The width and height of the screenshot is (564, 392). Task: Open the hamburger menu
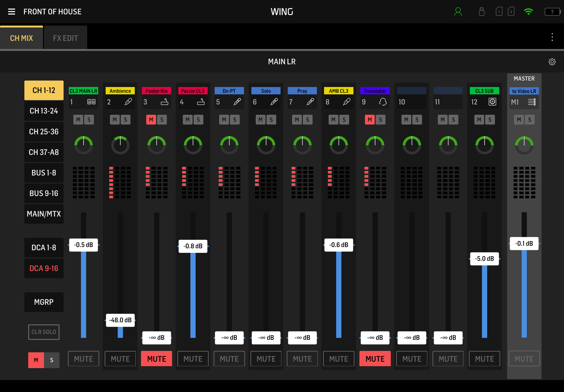pos(11,11)
